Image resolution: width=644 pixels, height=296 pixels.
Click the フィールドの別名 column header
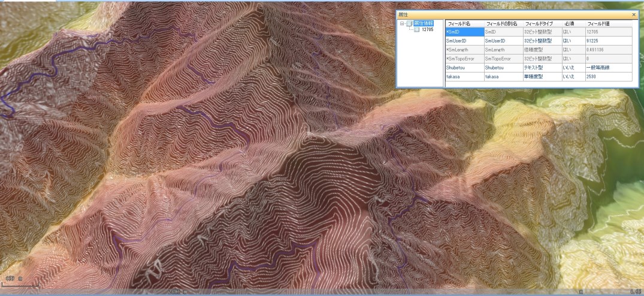click(x=502, y=23)
